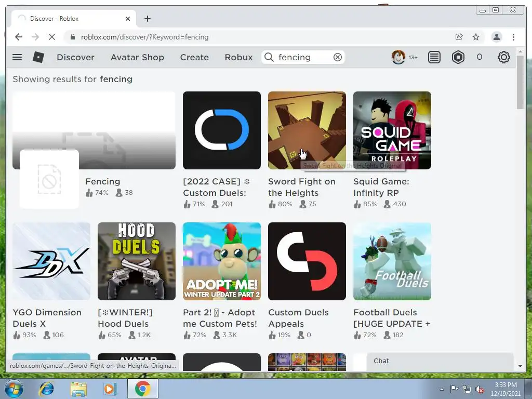Click the search magnifier icon
Image resolution: width=532 pixels, height=399 pixels.
[269, 57]
